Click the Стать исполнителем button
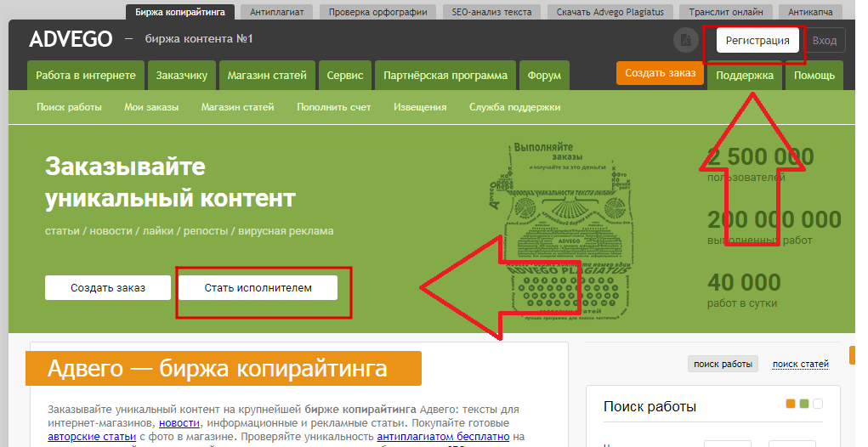This screenshot has width=868, height=447. pyautogui.click(x=258, y=288)
